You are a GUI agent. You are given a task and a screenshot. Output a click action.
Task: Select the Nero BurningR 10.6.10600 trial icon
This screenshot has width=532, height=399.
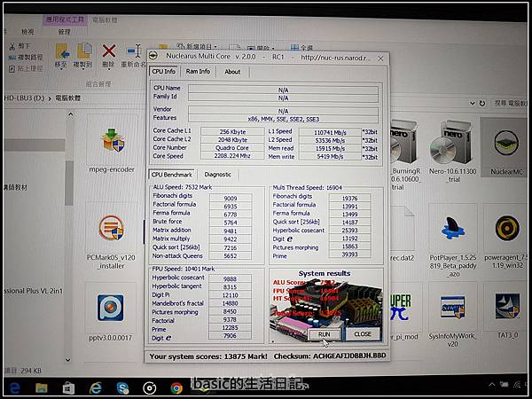pos(403,143)
